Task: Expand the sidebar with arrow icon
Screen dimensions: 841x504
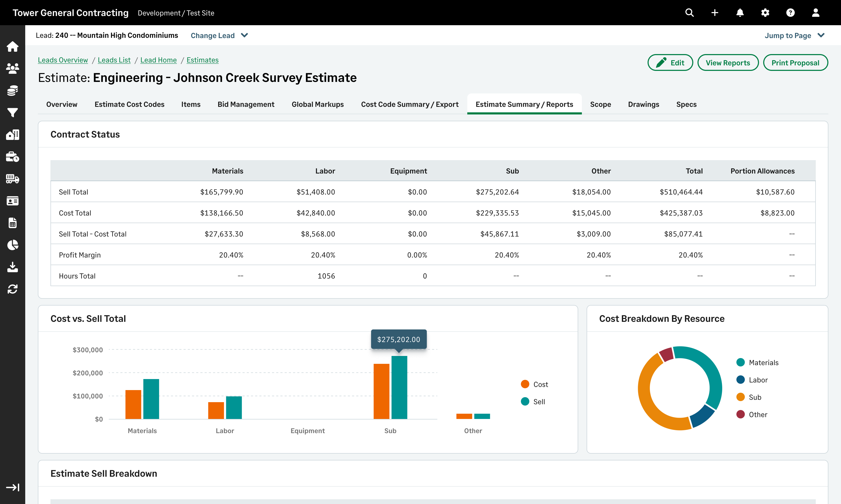Action: (x=13, y=487)
